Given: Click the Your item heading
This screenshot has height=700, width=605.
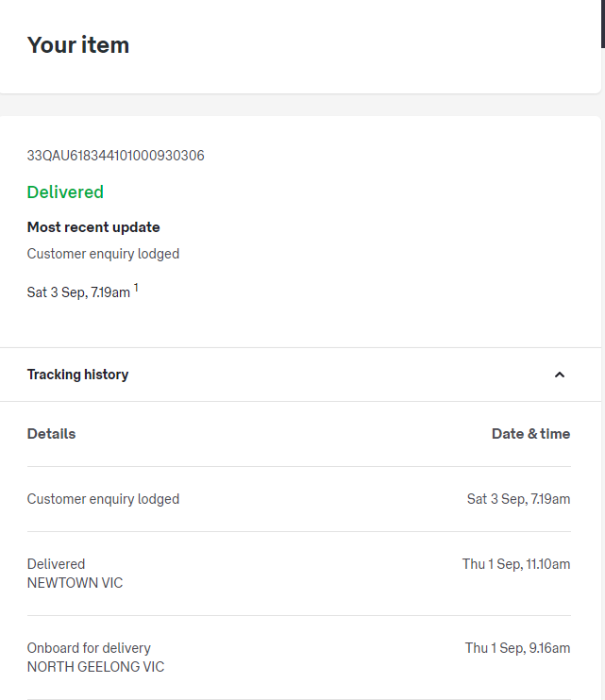Looking at the screenshot, I should pos(78,45).
